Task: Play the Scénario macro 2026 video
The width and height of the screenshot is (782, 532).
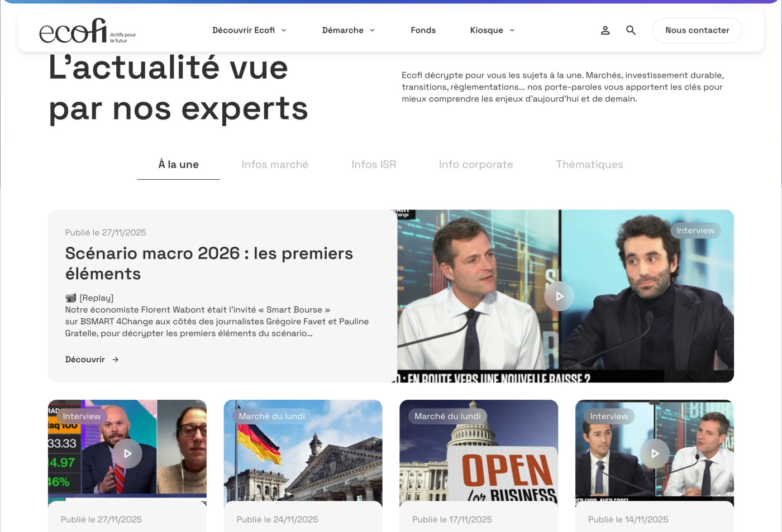Action: tap(559, 296)
